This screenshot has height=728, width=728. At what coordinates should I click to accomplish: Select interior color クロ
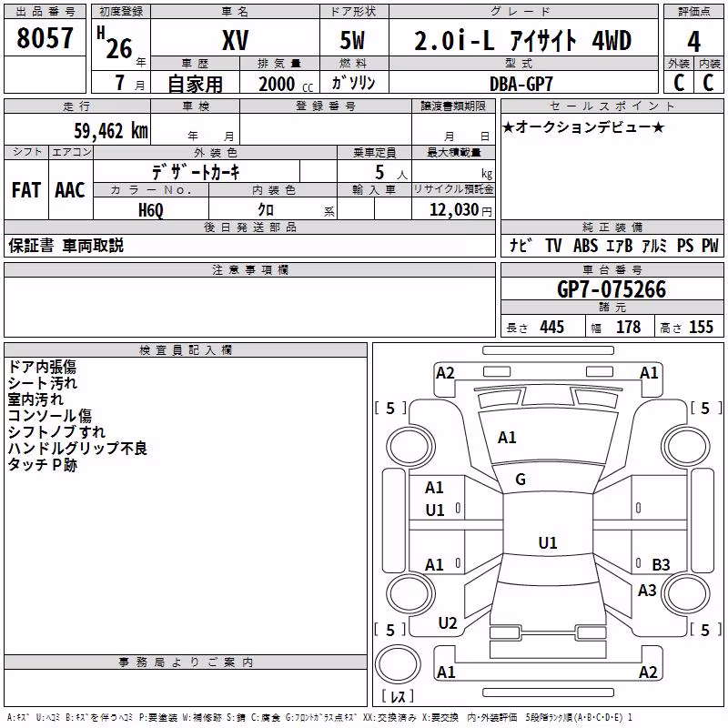tap(266, 210)
